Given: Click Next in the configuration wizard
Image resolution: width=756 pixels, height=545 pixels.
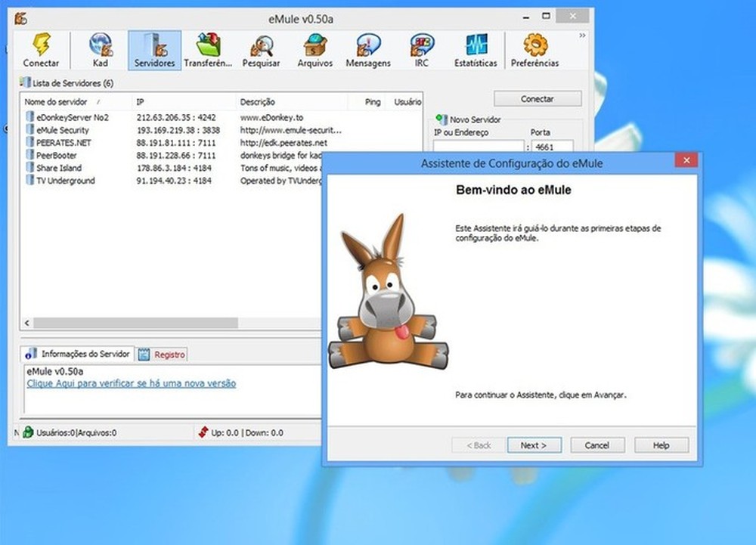Looking at the screenshot, I should point(534,445).
